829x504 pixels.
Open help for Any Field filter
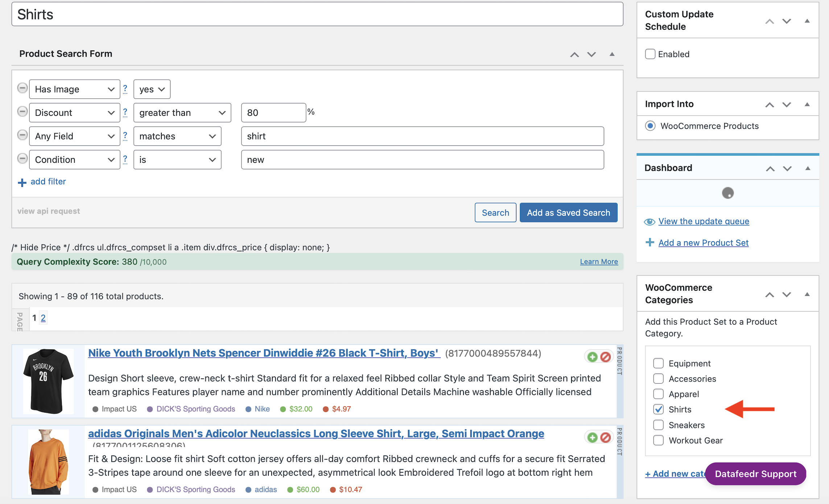pos(125,136)
